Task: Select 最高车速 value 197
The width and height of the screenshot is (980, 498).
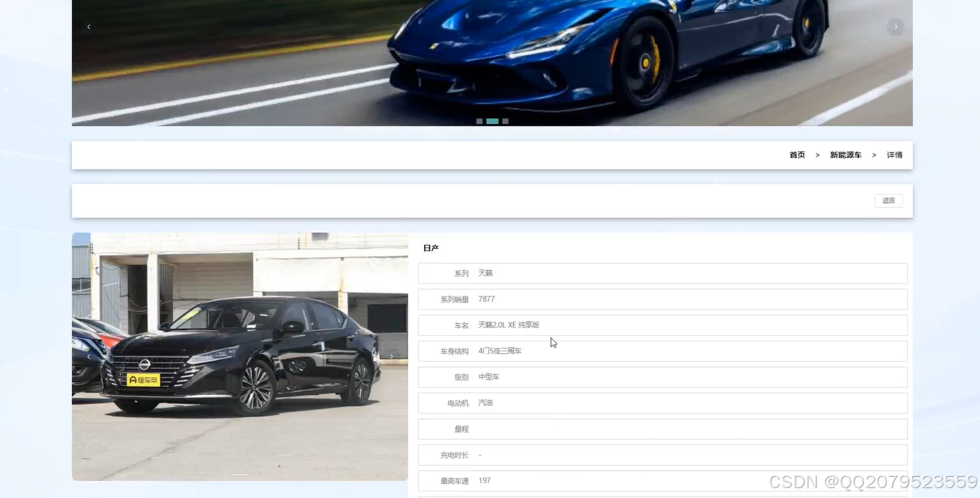Action: pos(484,481)
